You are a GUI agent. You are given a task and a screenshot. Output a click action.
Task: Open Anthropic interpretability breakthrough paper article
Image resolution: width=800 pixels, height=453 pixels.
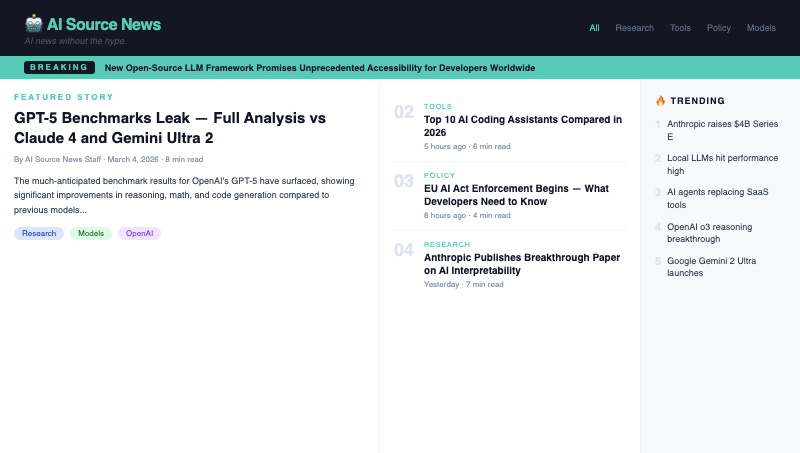(x=514, y=263)
